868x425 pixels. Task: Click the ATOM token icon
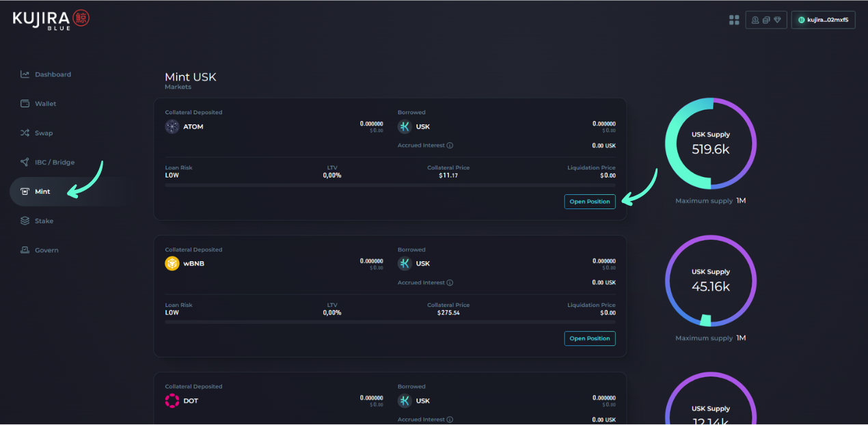(x=172, y=126)
